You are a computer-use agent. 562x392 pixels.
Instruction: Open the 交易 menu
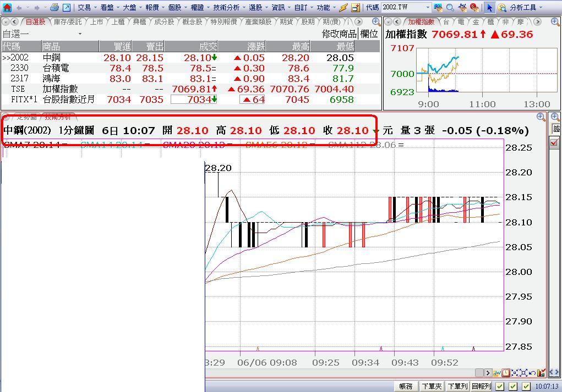click(x=84, y=7)
